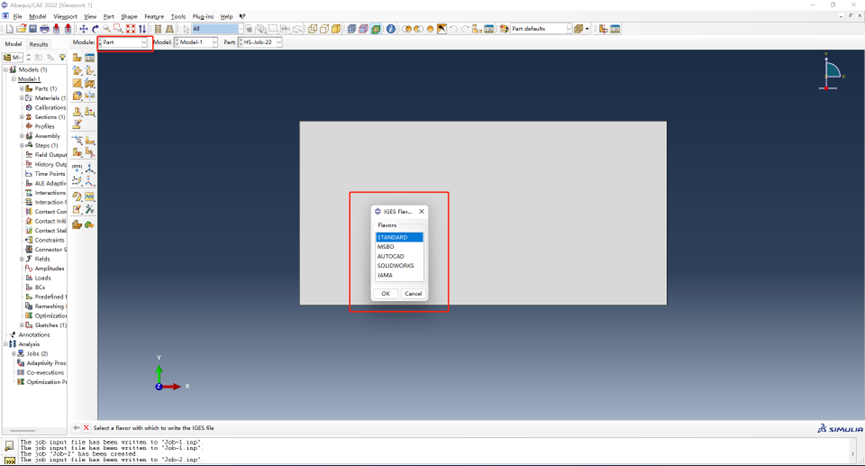
Task: Click the Create Datum Axis tool
Action: [x=89, y=168]
